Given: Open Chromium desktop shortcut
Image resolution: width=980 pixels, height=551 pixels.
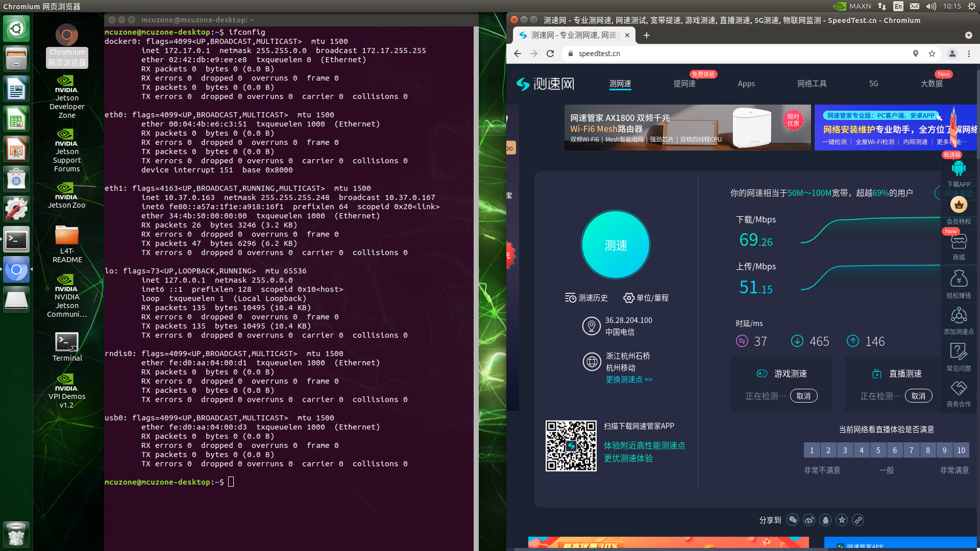Looking at the screenshot, I should pos(67,46).
